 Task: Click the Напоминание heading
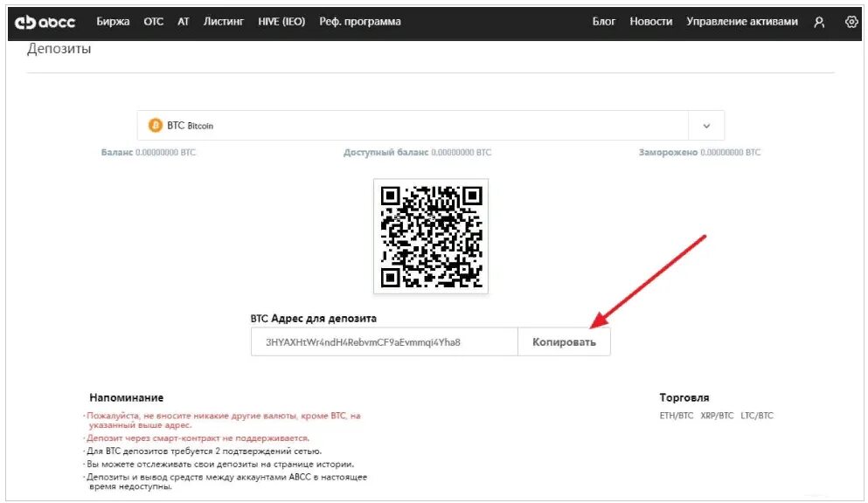point(126,397)
